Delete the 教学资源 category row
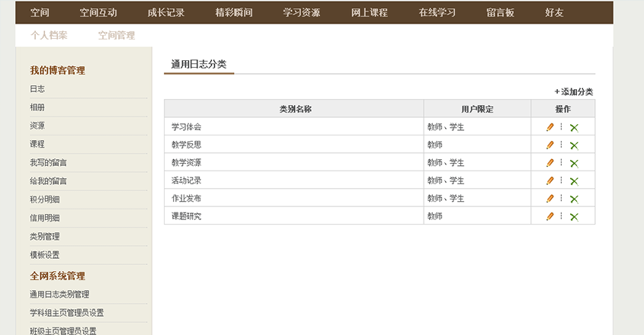The width and height of the screenshot is (644, 335). (574, 164)
